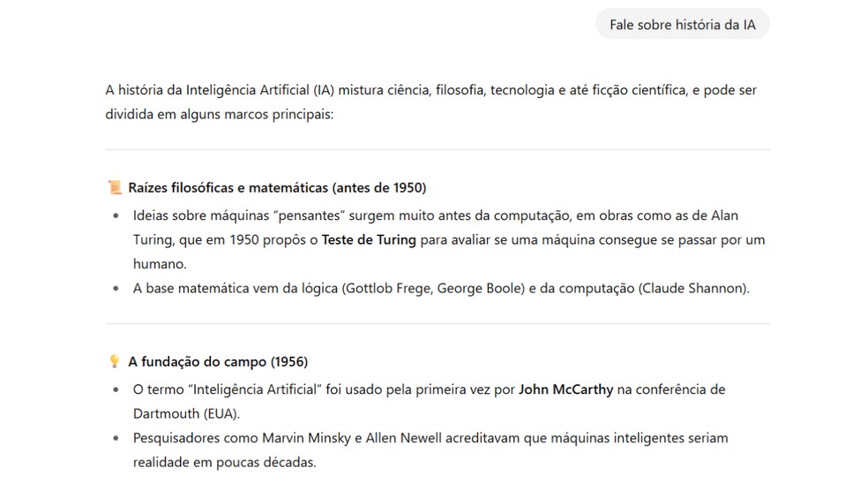Image resolution: width=868 pixels, height=483 pixels.
Task: Click the bullet dot before "A base matemática"
Action: pyautogui.click(x=116, y=288)
